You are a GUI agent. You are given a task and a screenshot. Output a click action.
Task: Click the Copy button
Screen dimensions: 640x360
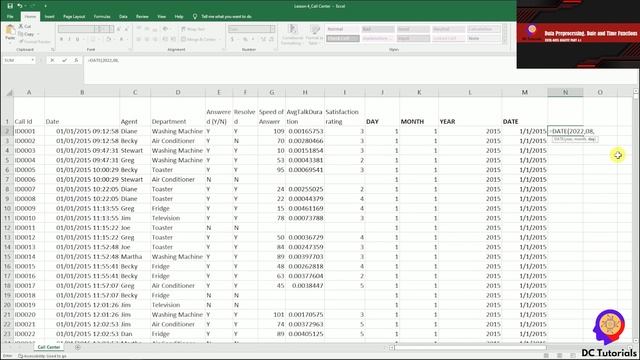point(26,34)
